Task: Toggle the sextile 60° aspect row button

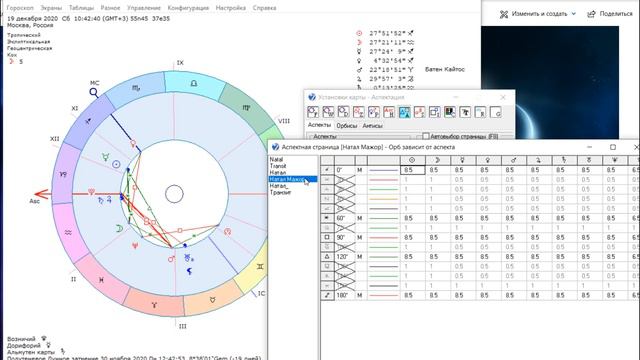Action: 327,218
